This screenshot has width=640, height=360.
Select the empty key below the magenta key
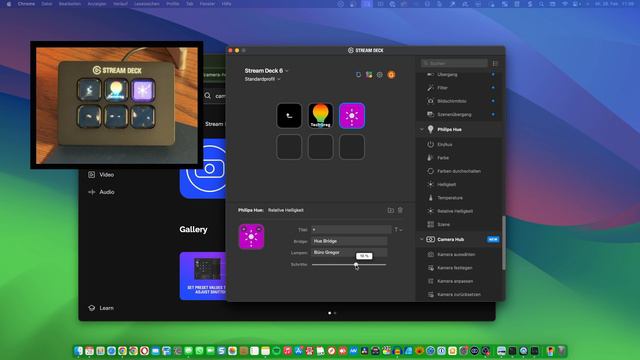352,147
